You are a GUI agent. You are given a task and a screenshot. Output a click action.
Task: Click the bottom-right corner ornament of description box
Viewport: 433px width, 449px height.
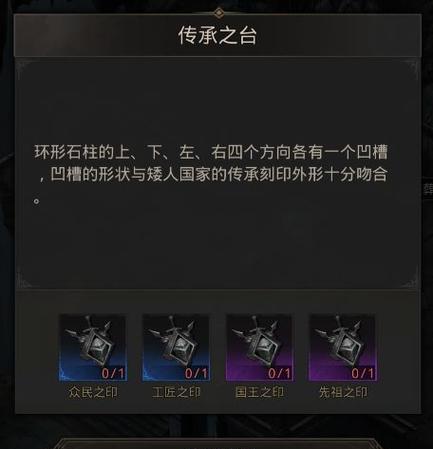click(x=411, y=281)
